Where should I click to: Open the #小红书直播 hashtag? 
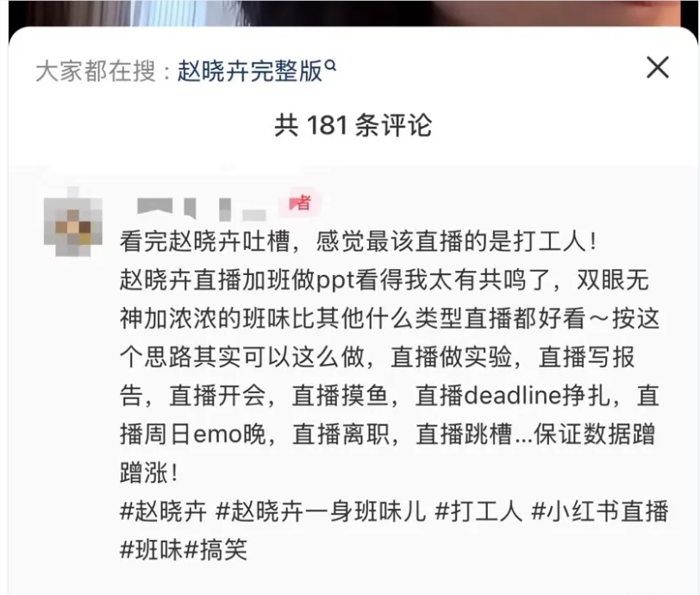600,511
